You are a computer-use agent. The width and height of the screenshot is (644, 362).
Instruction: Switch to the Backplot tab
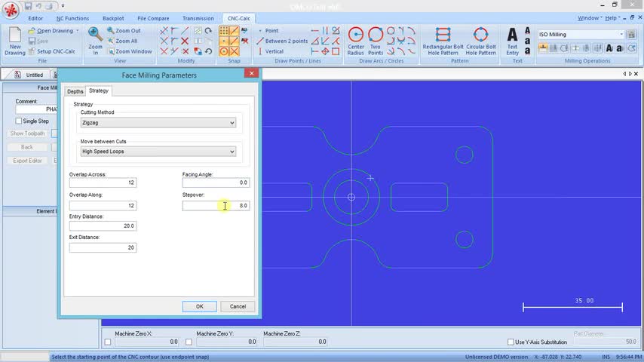(x=113, y=19)
